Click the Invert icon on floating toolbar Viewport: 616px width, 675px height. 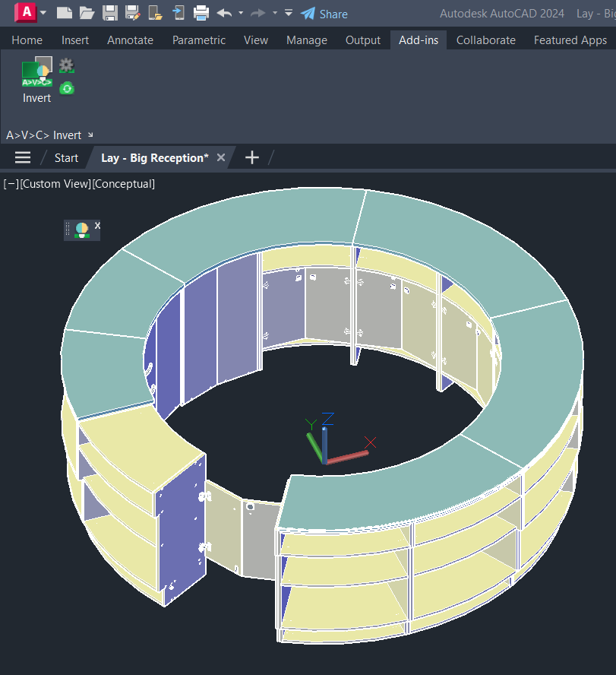tap(82, 230)
